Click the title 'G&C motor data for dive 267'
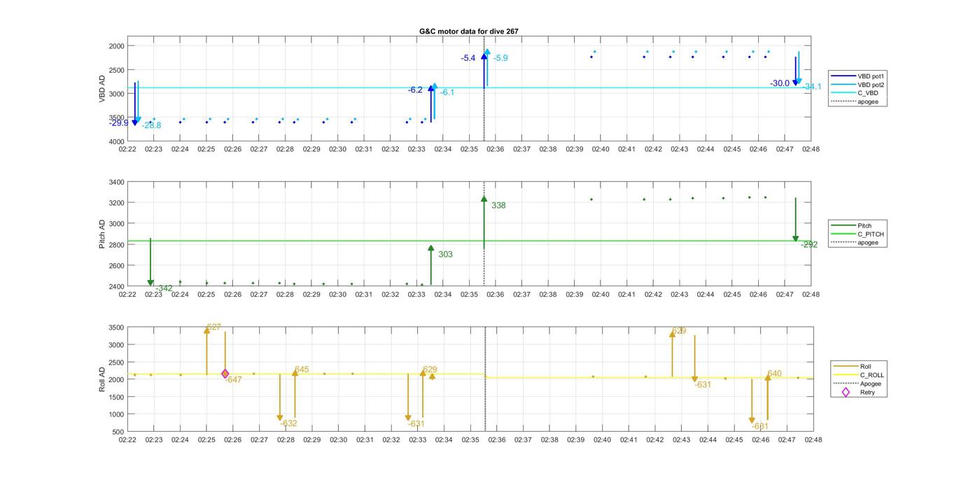This screenshot has height=485, width=980. click(x=469, y=31)
